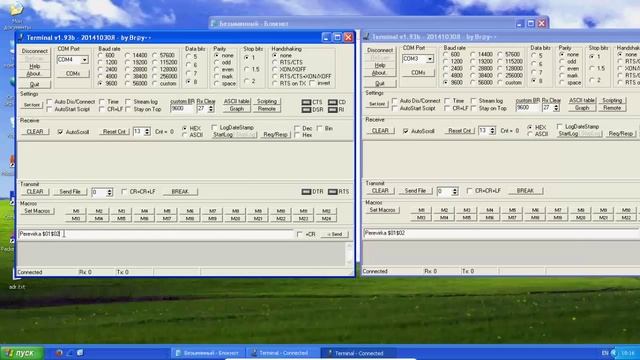Open ASCII table in COM4 Terminal
This screenshot has width=640, height=360.
[x=236, y=101]
